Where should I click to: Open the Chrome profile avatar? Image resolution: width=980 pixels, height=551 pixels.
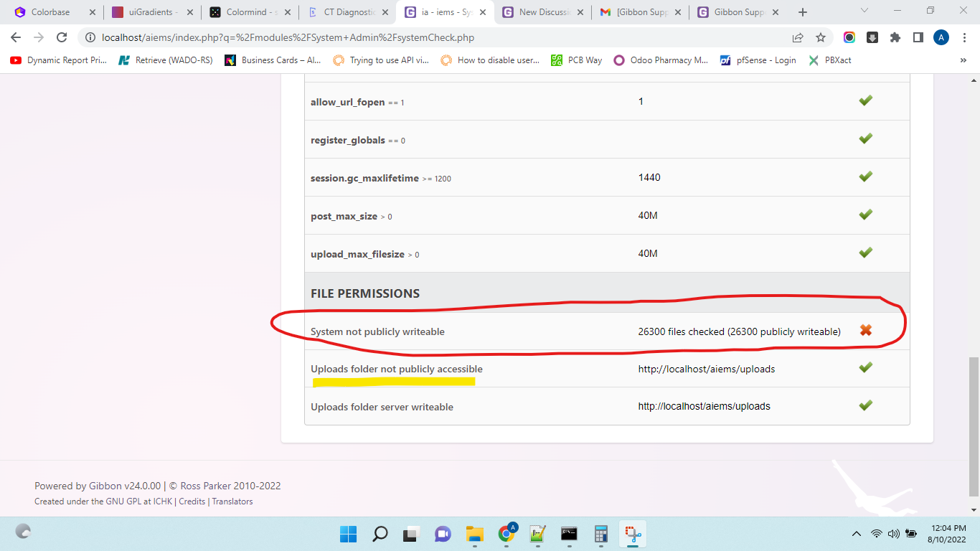[x=941, y=38]
